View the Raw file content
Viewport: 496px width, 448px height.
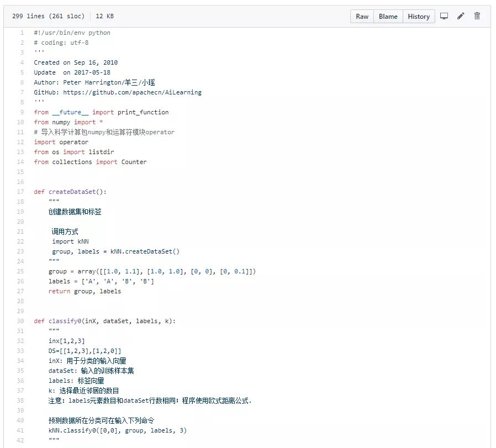click(362, 16)
